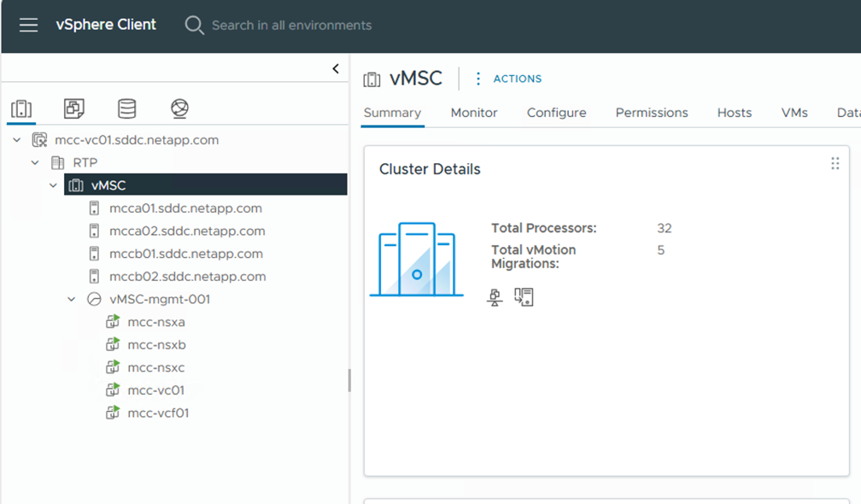This screenshot has width=861, height=504.
Task: Collapse the RTP datacenter node
Action: click(36, 162)
